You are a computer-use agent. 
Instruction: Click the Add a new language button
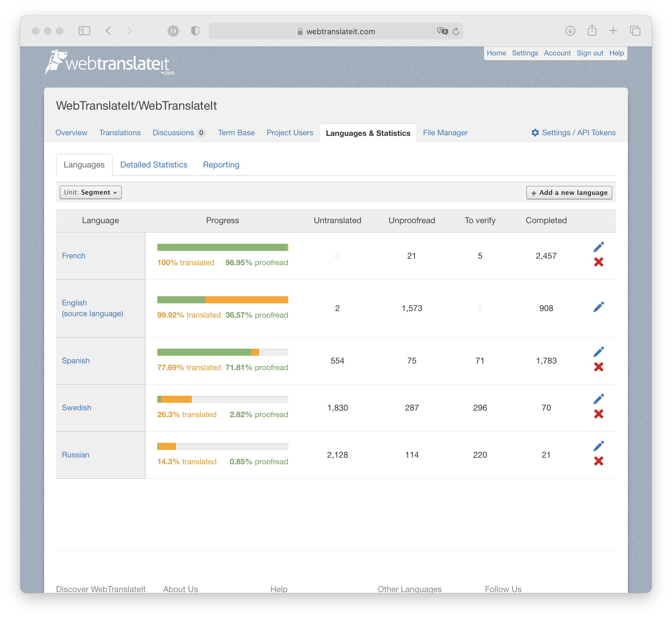click(569, 192)
